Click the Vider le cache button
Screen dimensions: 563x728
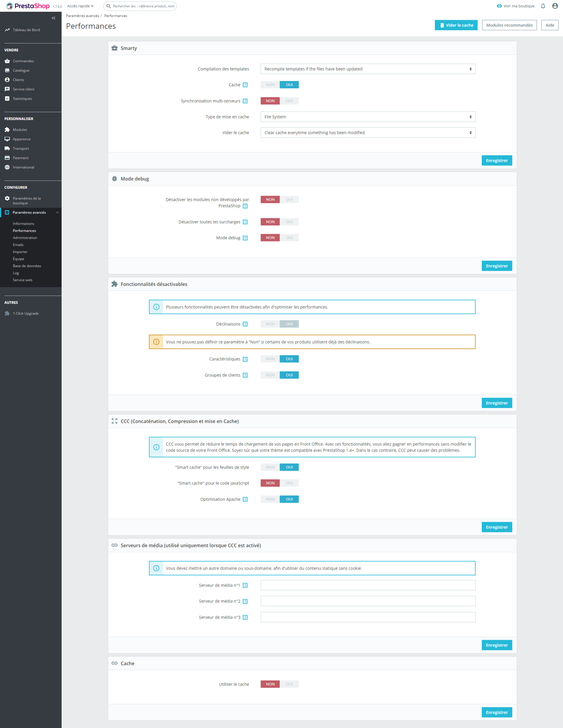coord(456,25)
